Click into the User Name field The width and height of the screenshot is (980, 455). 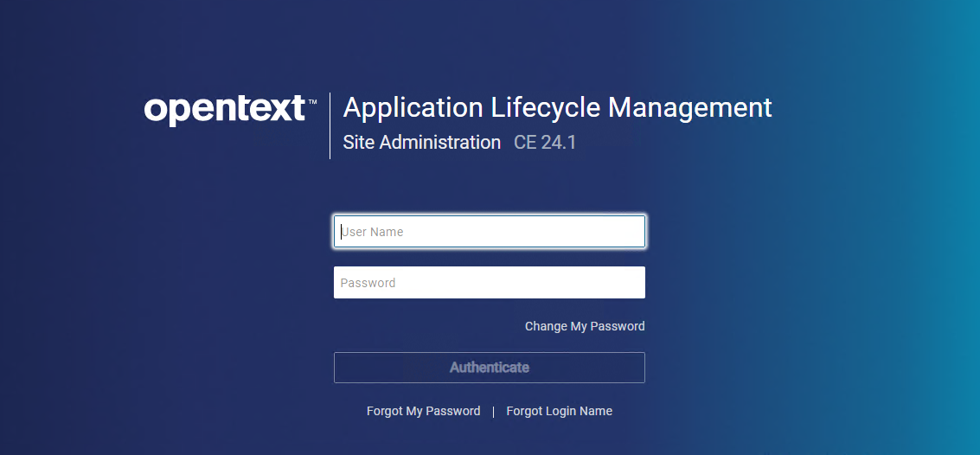pos(490,231)
